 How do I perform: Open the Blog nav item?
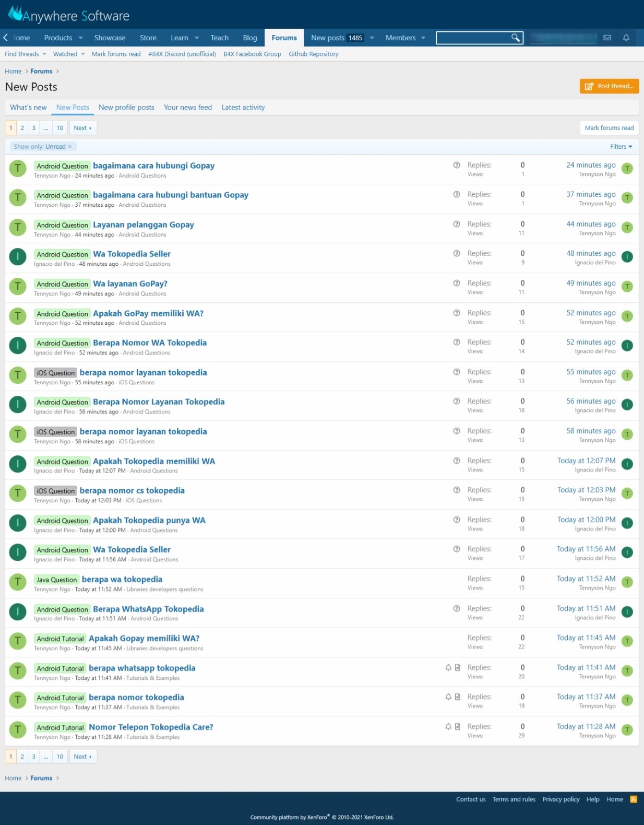point(250,38)
